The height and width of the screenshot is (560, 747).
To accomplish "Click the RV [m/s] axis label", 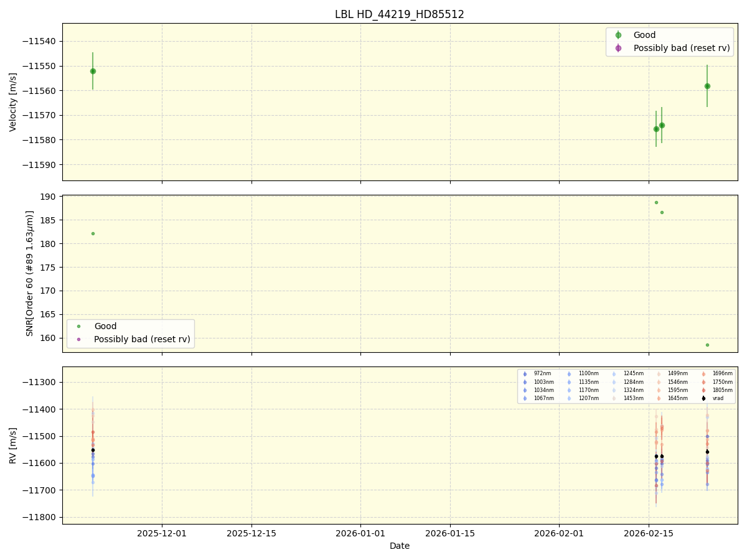I will point(13,446).
